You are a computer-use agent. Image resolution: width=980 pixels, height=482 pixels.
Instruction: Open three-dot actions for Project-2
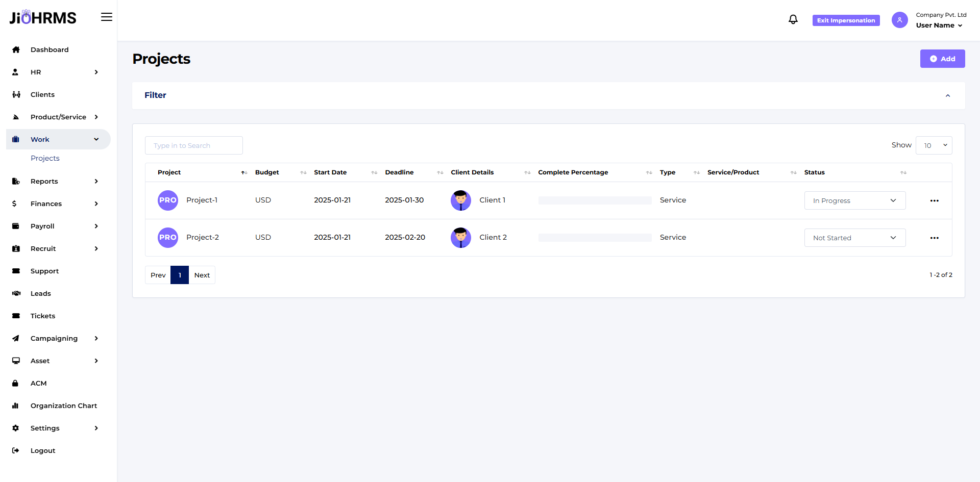[x=934, y=238]
